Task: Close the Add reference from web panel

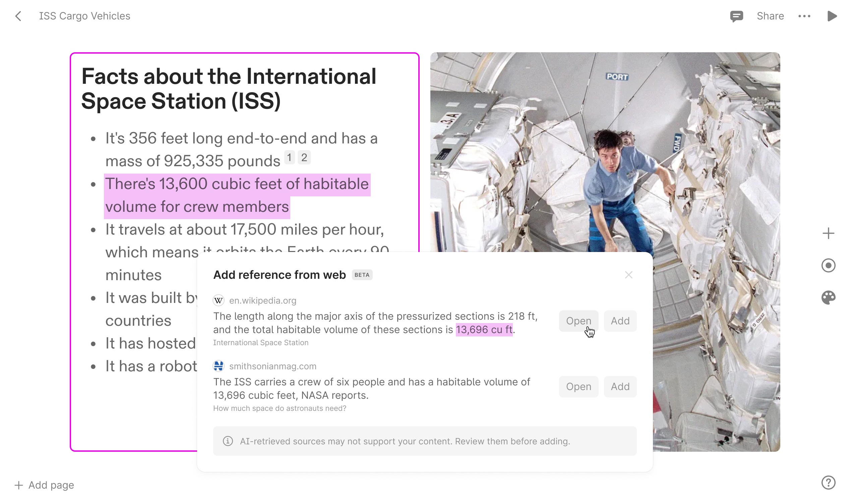Action: 628,275
